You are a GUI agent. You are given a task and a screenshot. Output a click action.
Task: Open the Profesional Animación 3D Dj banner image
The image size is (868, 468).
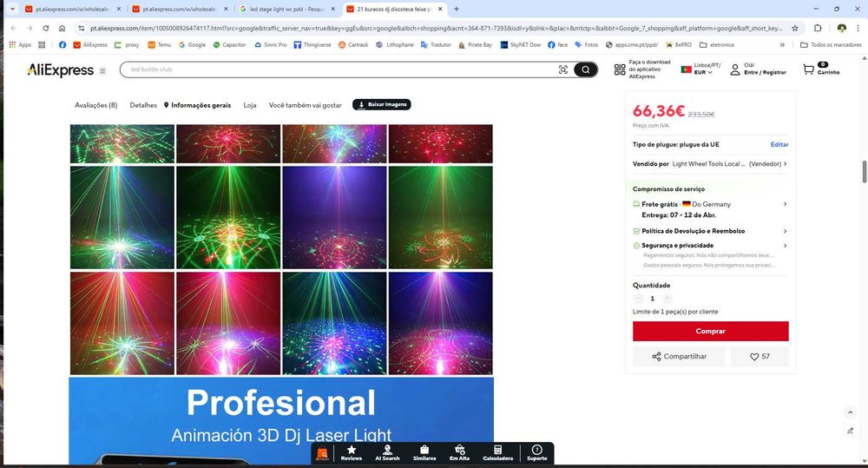[x=281, y=421]
